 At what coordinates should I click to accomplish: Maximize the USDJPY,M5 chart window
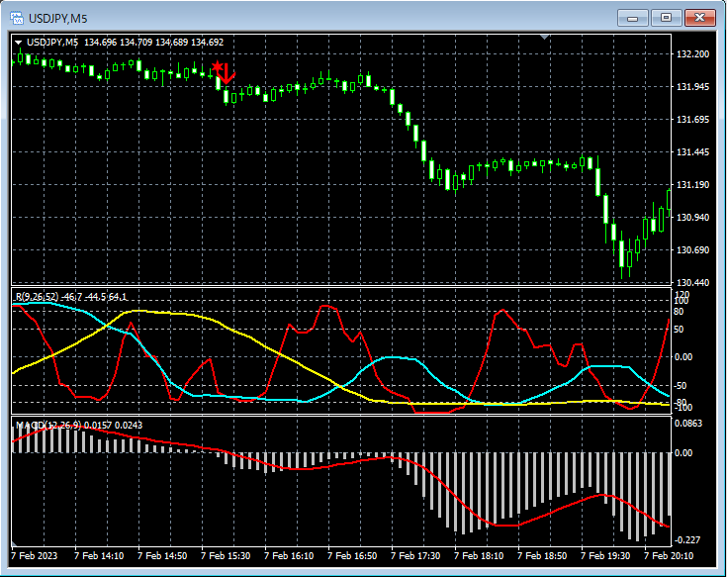666,18
